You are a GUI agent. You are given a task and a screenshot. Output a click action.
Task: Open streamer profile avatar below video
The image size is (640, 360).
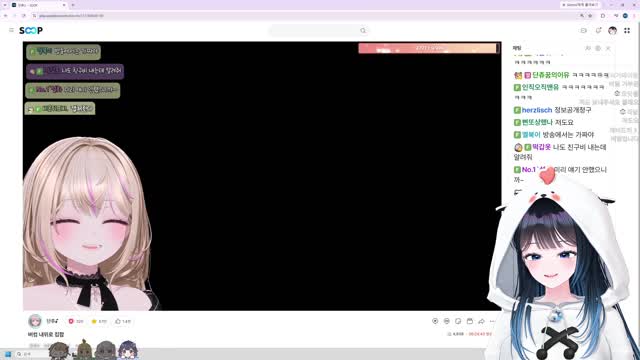35,321
